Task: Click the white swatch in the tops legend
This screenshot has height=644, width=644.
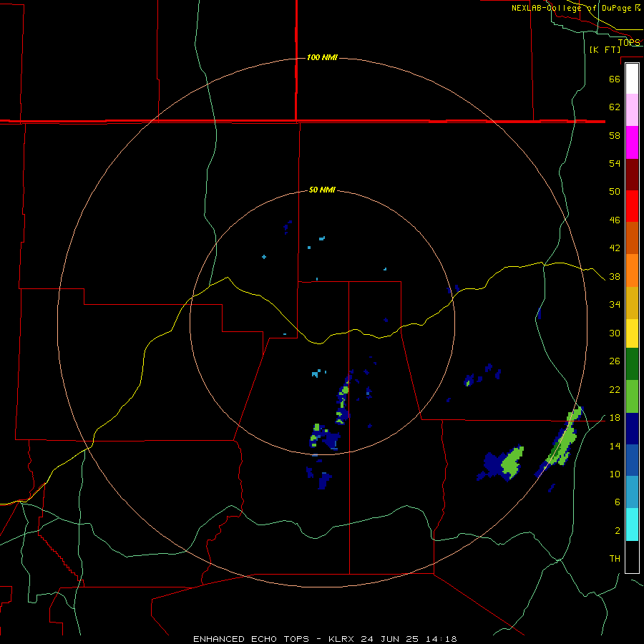Action: click(x=632, y=79)
